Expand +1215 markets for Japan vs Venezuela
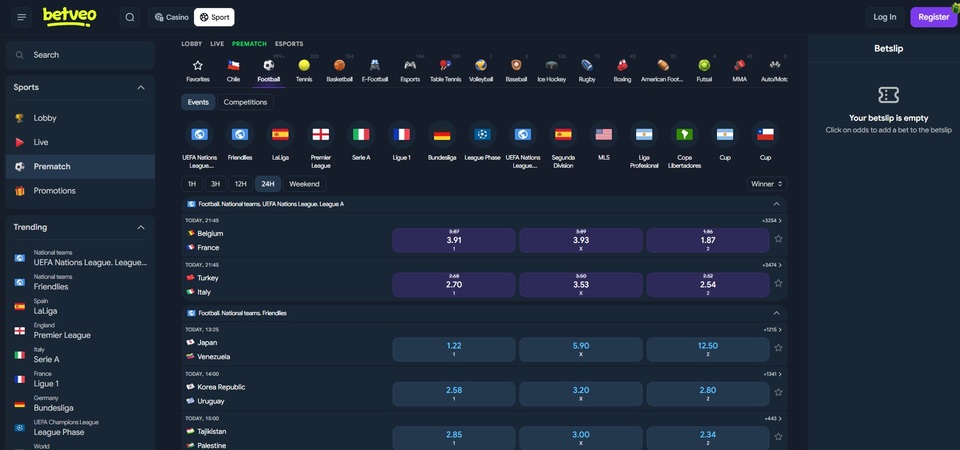The image size is (960, 450). [x=772, y=329]
